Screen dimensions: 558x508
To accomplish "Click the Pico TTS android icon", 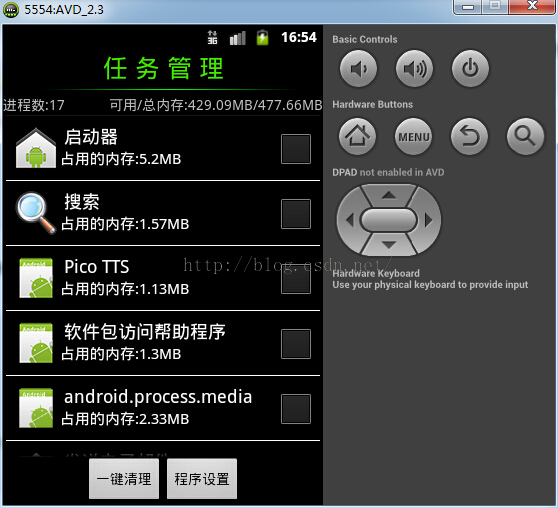I will pyautogui.click(x=36, y=278).
